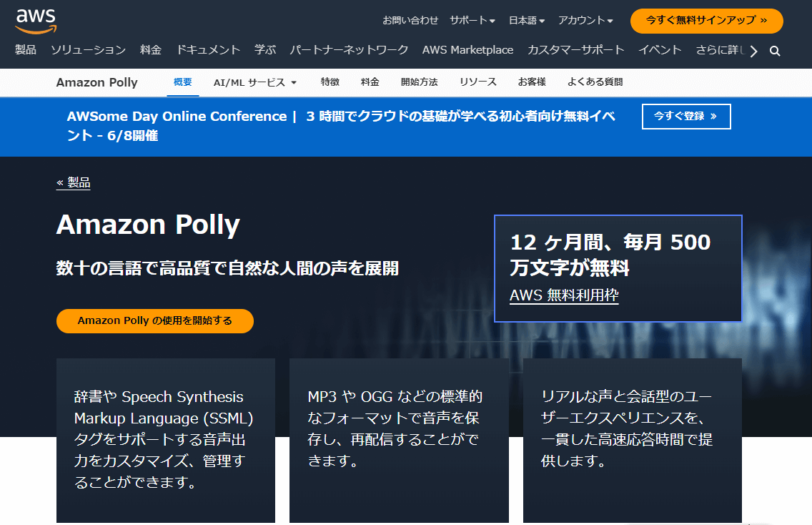Click the Amazon Polly sub-navigation title
This screenshot has height=525, width=812.
[x=96, y=82]
